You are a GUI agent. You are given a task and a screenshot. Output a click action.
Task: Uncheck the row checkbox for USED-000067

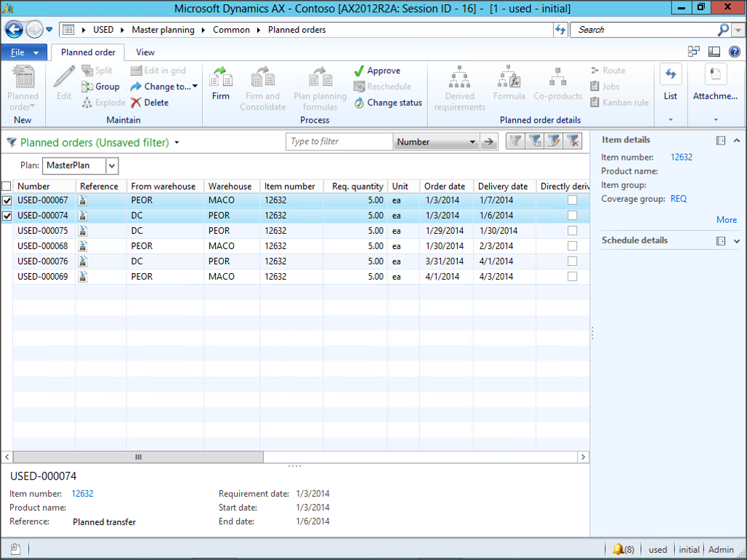(x=7, y=200)
